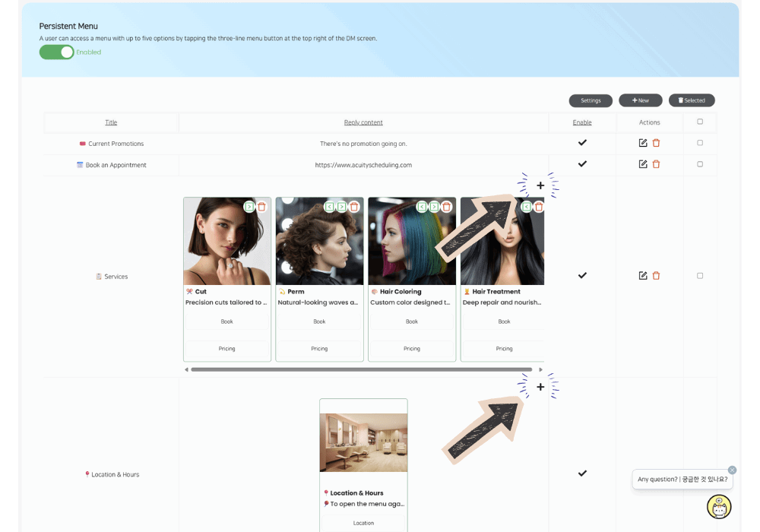This screenshot has width=760, height=532.
Task: Open the salon interior photo
Action: (363, 442)
